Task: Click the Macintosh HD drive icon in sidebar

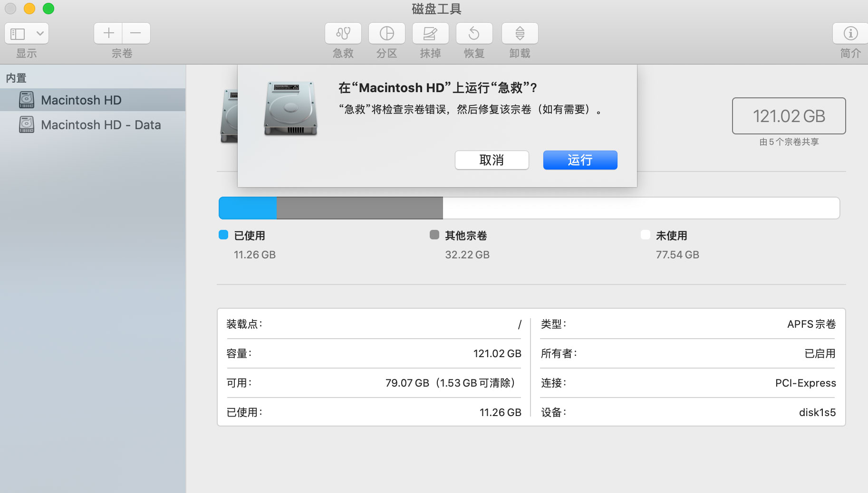Action: point(26,100)
